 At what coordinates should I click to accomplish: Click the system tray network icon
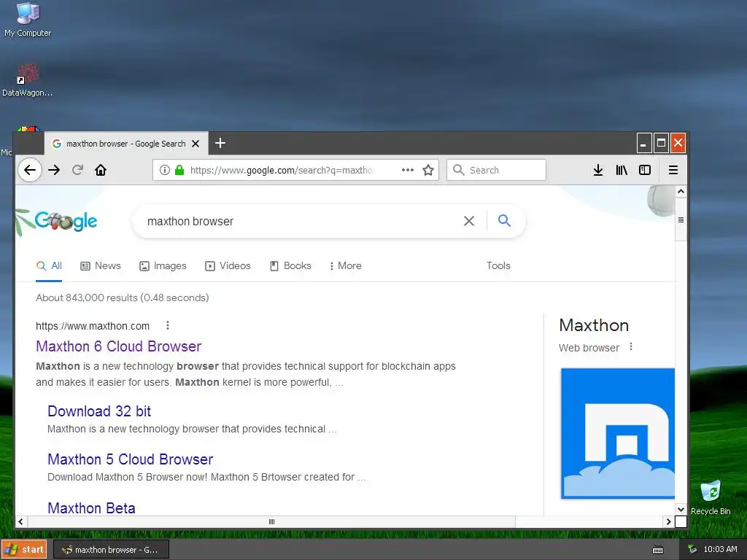tap(692, 550)
